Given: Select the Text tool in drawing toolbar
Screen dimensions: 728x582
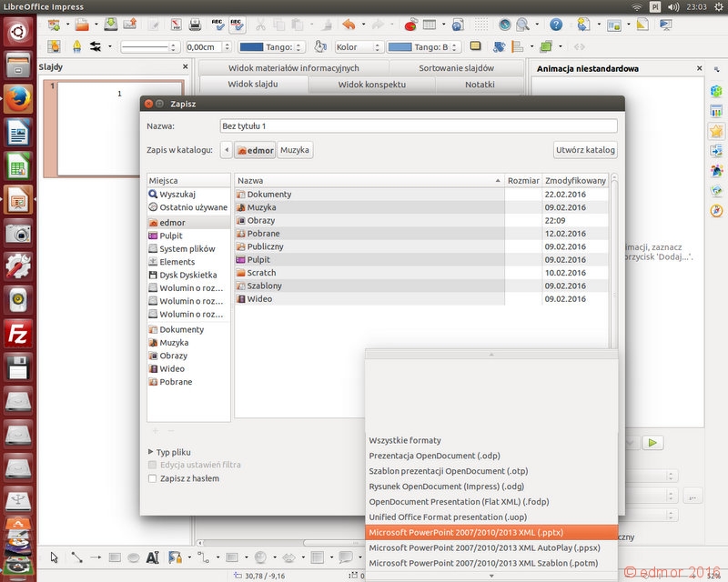Looking at the screenshot, I should (152, 557).
